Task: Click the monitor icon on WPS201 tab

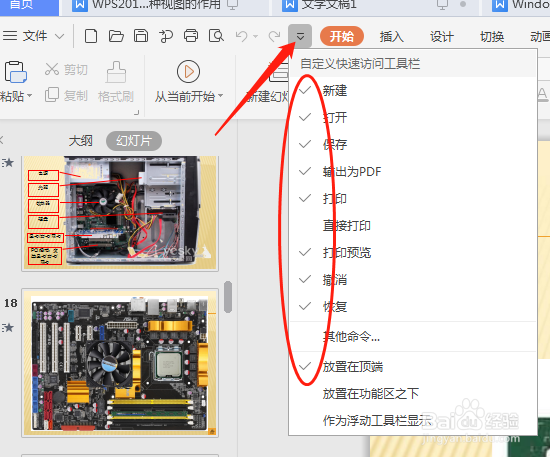Action: click(233, 5)
